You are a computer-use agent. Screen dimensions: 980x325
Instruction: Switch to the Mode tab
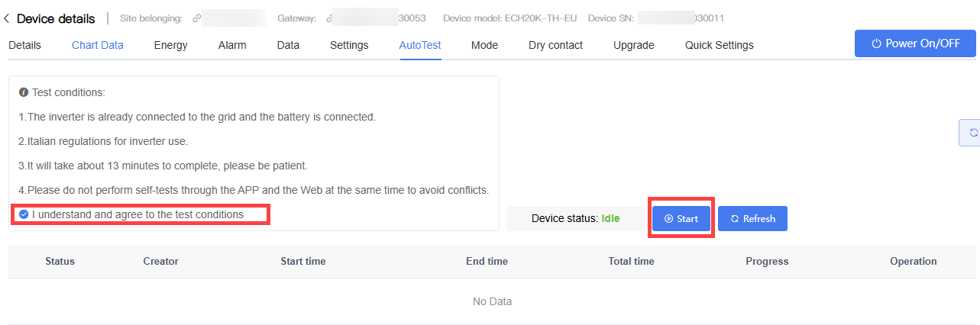484,45
